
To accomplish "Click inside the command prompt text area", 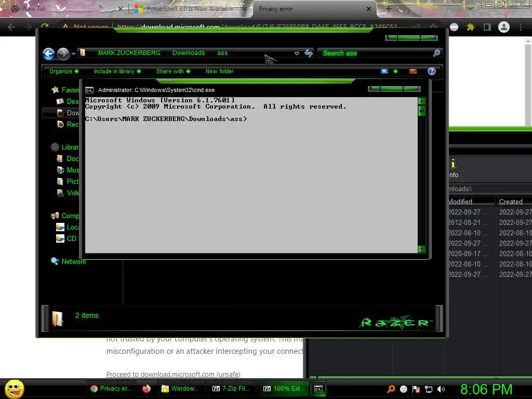I will pos(251,175).
